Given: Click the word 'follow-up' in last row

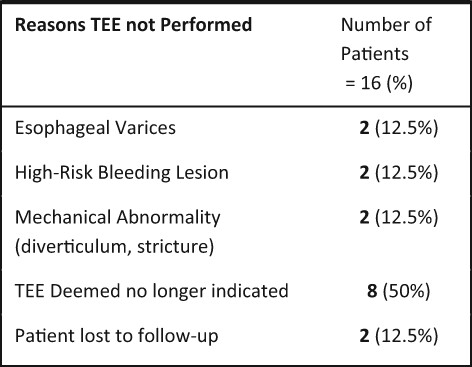Looking at the screenshot, I should (x=178, y=336).
